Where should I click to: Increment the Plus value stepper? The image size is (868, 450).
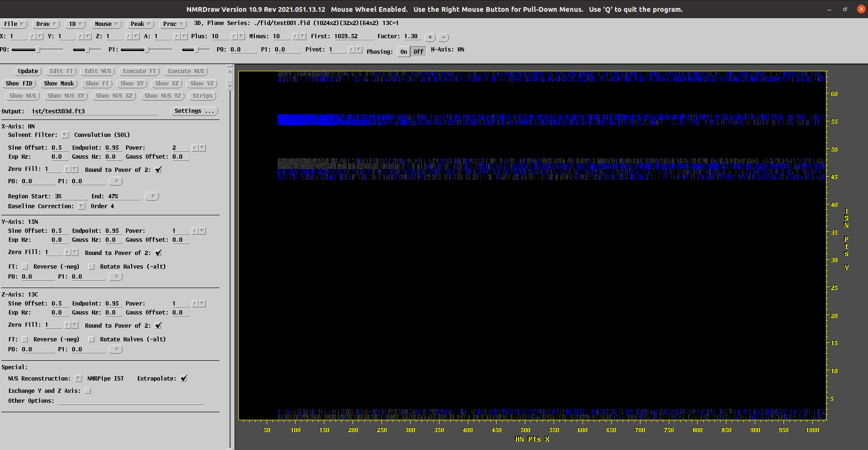tap(234, 36)
